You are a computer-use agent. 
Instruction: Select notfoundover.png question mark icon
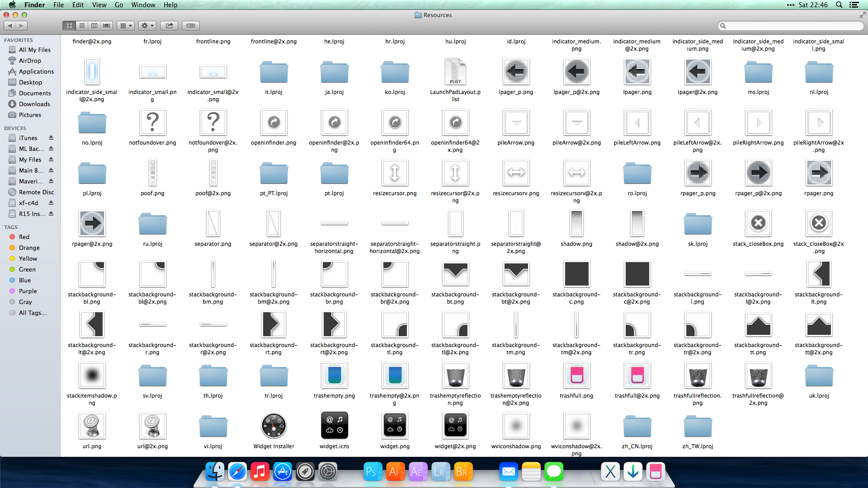153,122
